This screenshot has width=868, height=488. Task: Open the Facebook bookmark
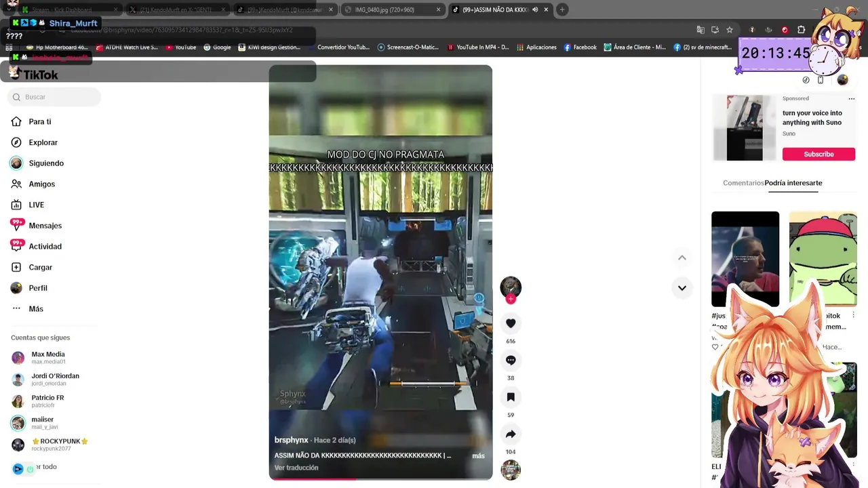coord(580,47)
